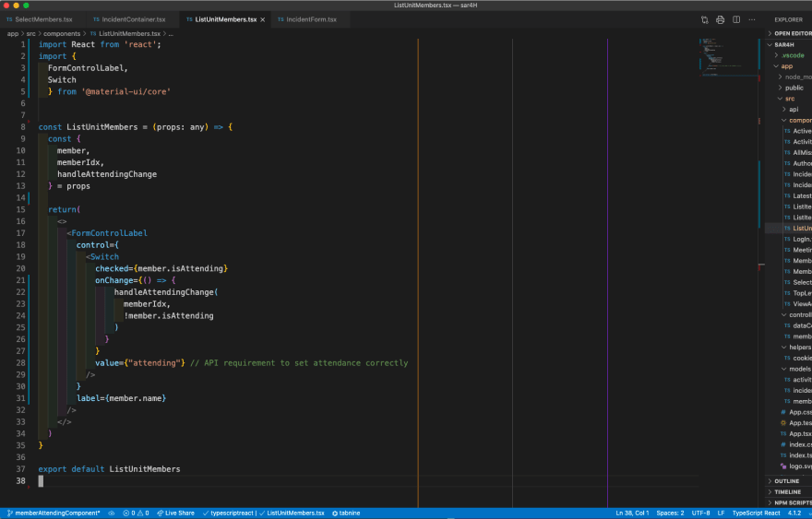Image resolution: width=812 pixels, height=519 pixels.
Task: Open the memberAttendingComponent git branch in status bar
Action: (54, 513)
